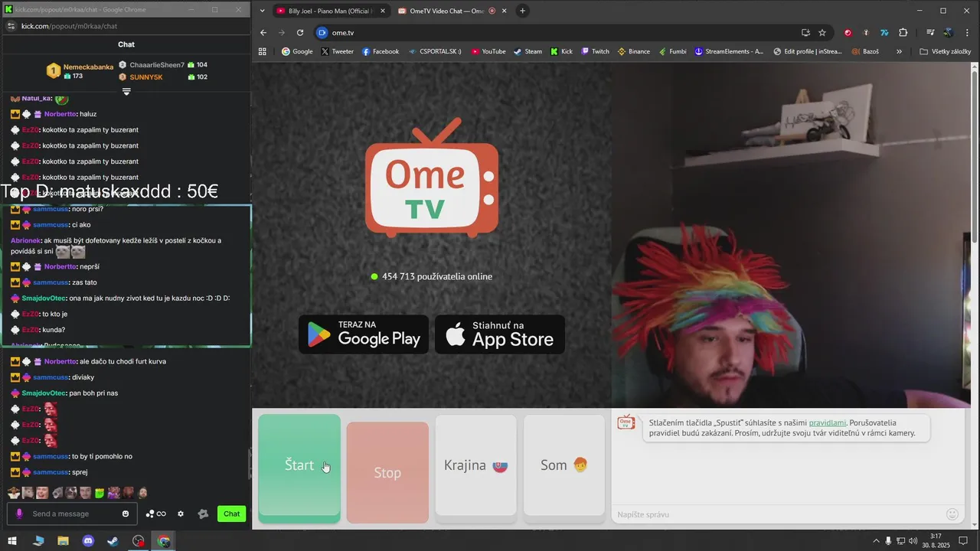This screenshot has width=980, height=551.
Task: Open the pravidlami rules link
Action: tap(828, 422)
